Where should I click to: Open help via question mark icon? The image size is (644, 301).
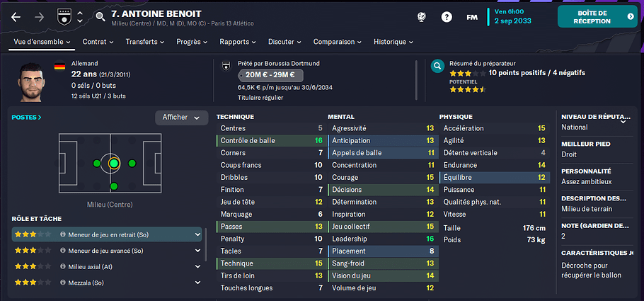point(447,17)
